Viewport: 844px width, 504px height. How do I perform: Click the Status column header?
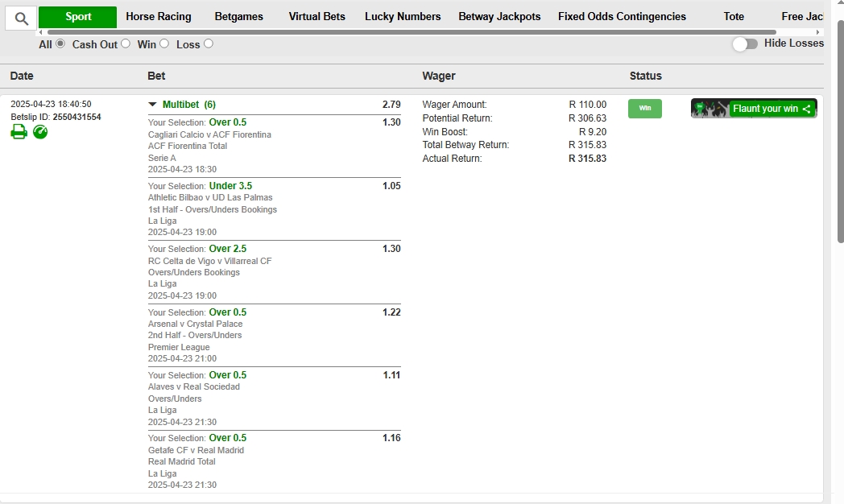pos(645,76)
